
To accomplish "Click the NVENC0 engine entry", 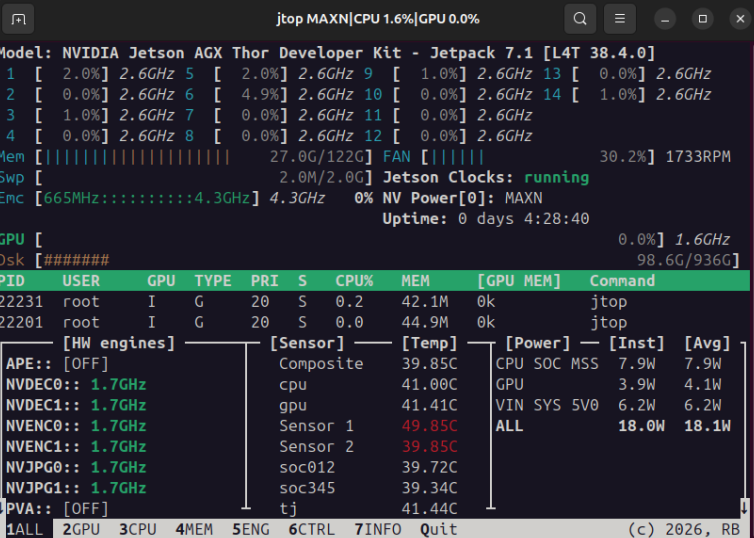I will coord(76,425).
